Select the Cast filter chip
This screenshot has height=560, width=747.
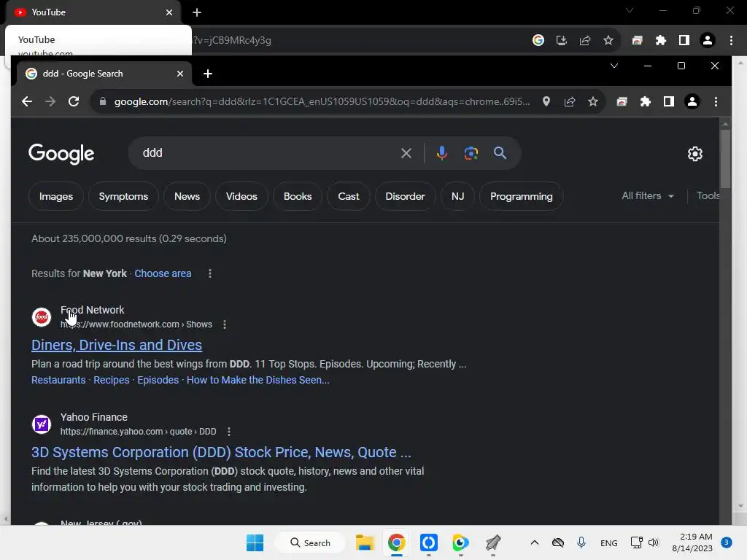[348, 196]
